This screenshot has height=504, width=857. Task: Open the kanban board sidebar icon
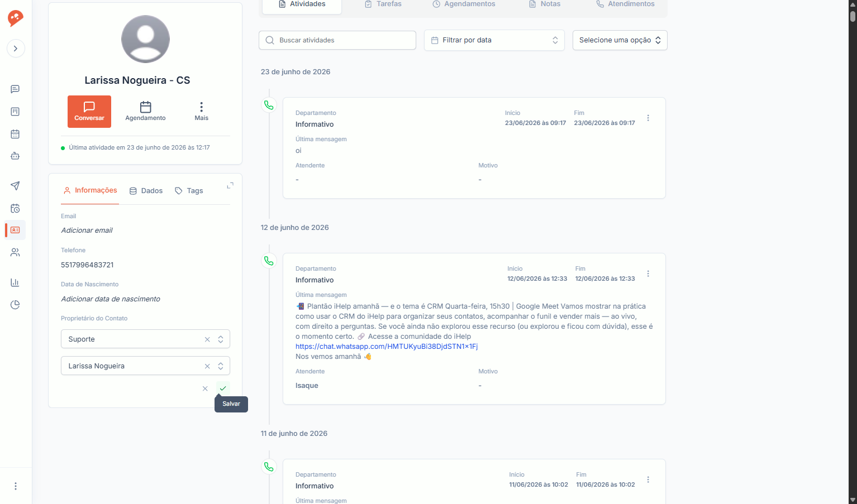(15, 112)
